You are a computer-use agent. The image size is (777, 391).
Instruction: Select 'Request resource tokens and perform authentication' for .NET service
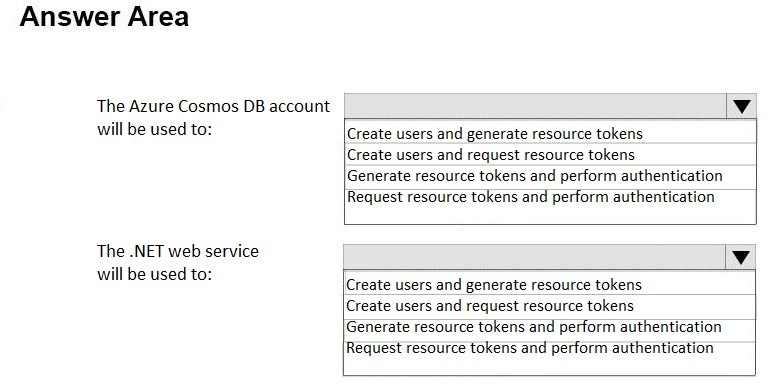point(549,348)
